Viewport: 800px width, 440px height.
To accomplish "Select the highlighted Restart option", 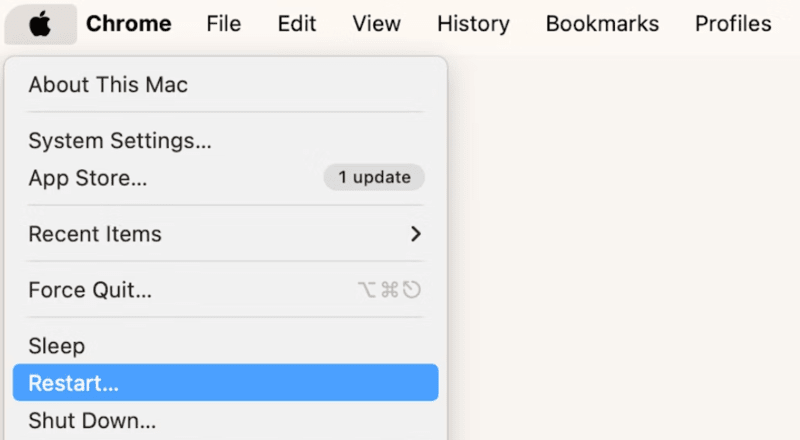I will 73,383.
